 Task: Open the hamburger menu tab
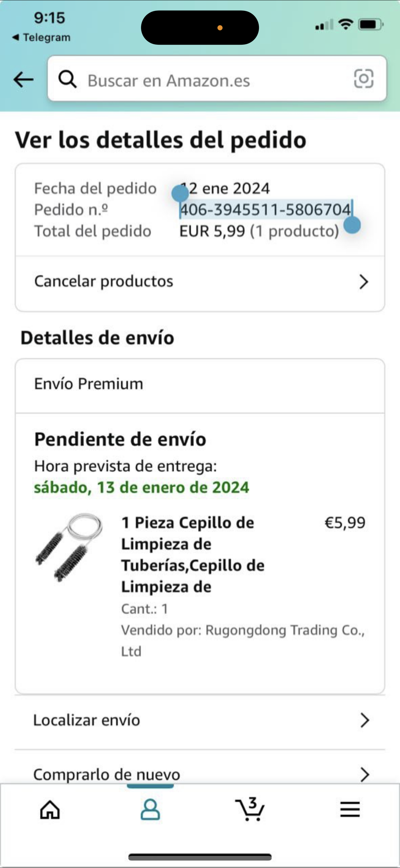pyautogui.click(x=350, y=809)
